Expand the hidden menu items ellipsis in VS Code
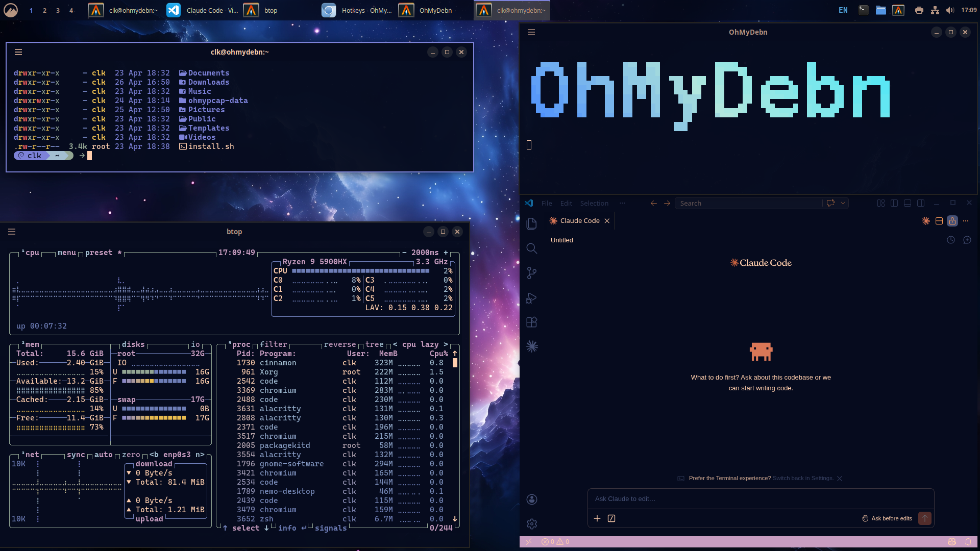This screenshot has height=551, width=980. coord(622,203)
